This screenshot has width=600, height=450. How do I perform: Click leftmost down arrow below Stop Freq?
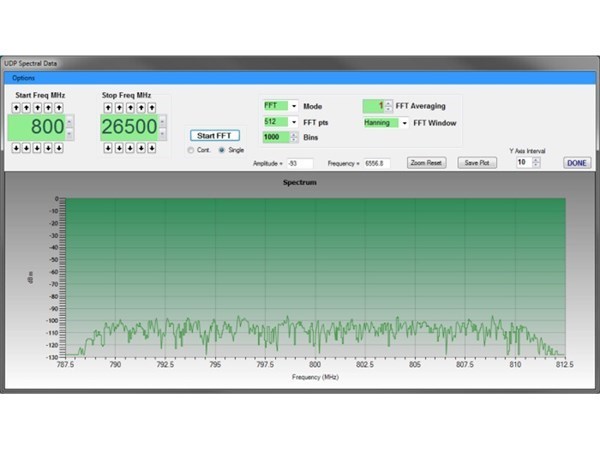tap(106, 148)
